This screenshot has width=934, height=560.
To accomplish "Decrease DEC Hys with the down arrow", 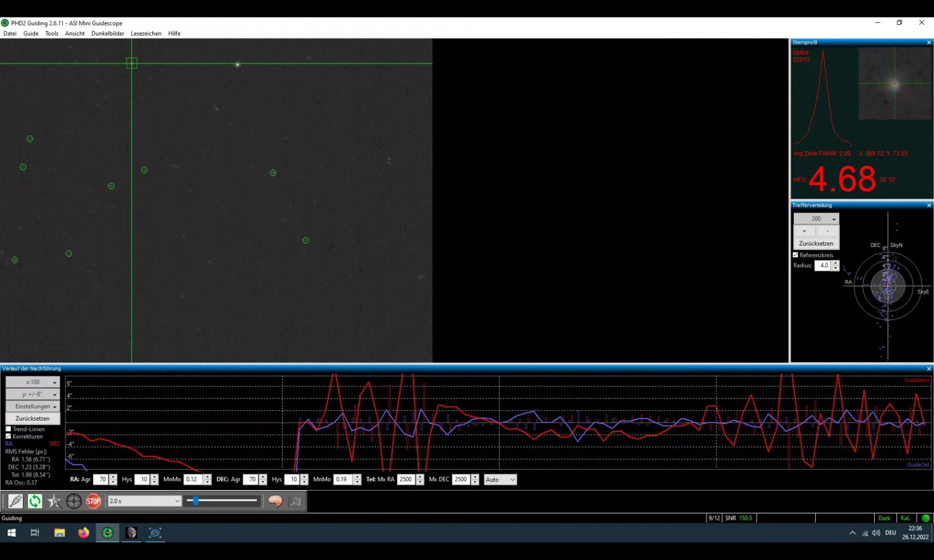I will tap(305, 482).
